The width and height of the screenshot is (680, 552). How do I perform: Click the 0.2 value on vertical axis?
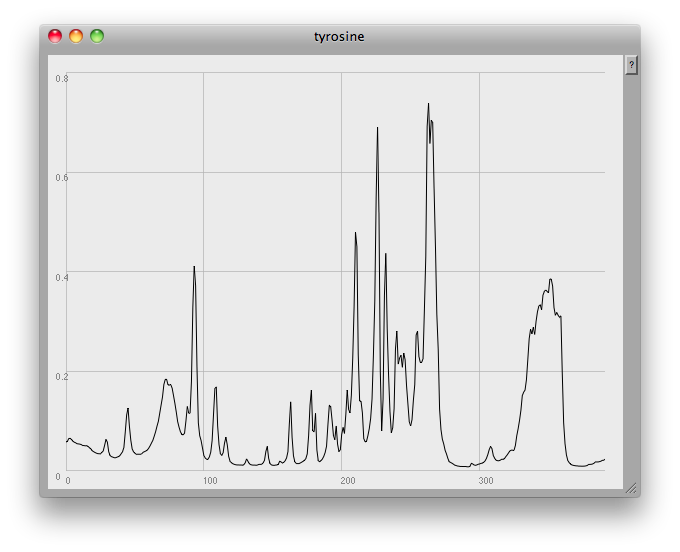click(62, 376)
